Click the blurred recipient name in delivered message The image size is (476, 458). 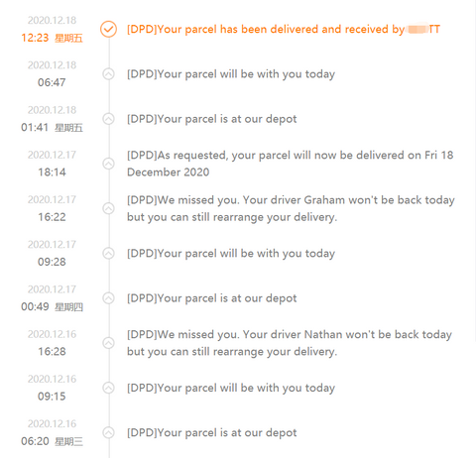click(x=417, y=29)
